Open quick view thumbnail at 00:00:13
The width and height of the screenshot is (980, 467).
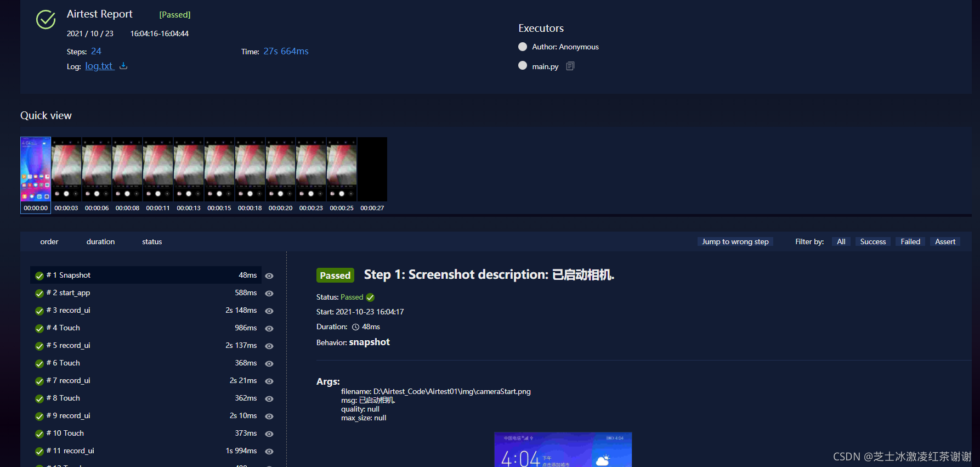pos(189,169)
